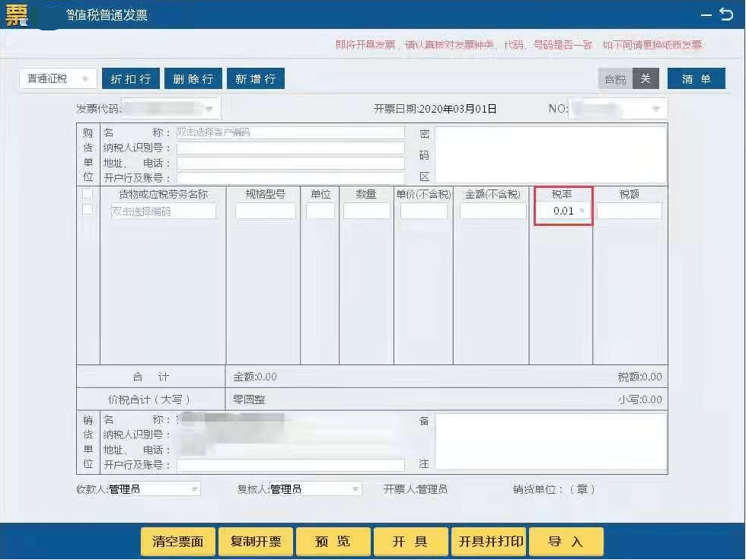
Task: Open the 收款人 dropdown list
Action: pyautogui.click(x=194, y=489)
